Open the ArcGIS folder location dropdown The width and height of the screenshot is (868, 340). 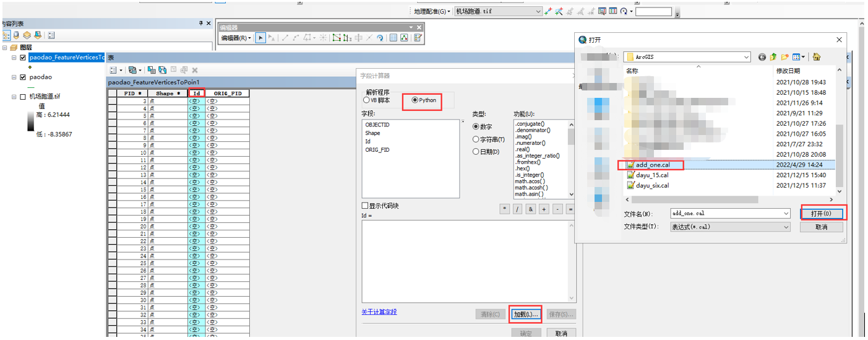point(746,57)
